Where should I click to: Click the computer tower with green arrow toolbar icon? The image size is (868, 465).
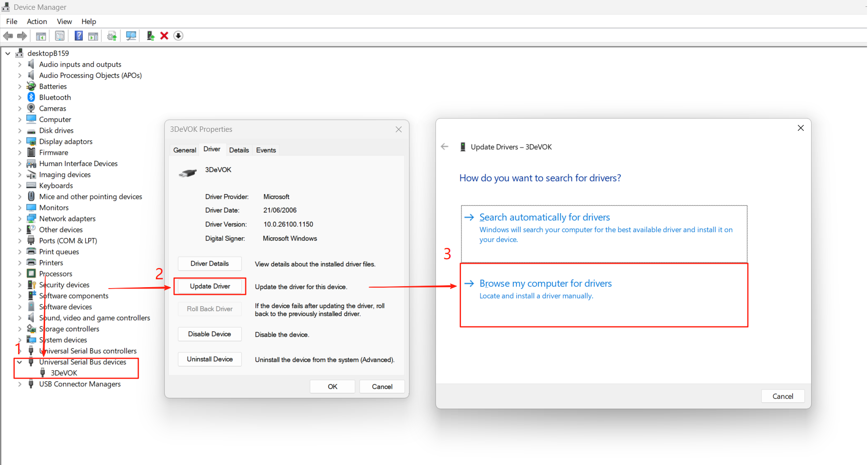coord(151,36)
